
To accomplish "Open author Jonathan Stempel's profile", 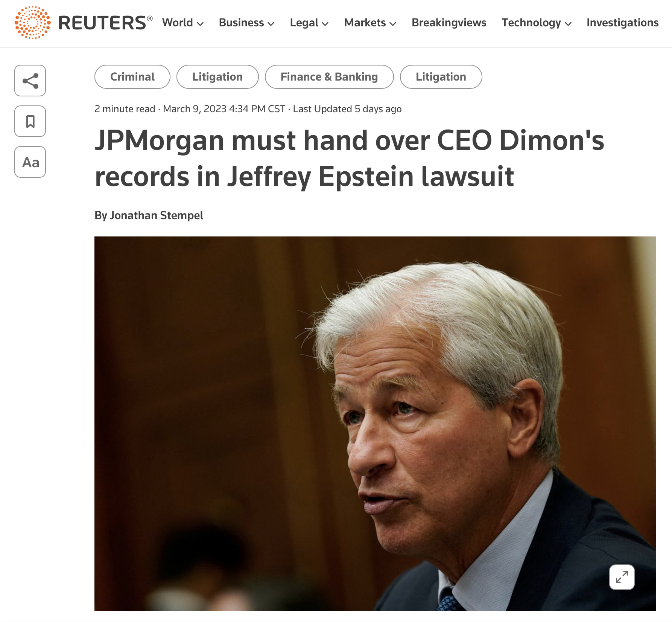I will [x=157, y=215].
